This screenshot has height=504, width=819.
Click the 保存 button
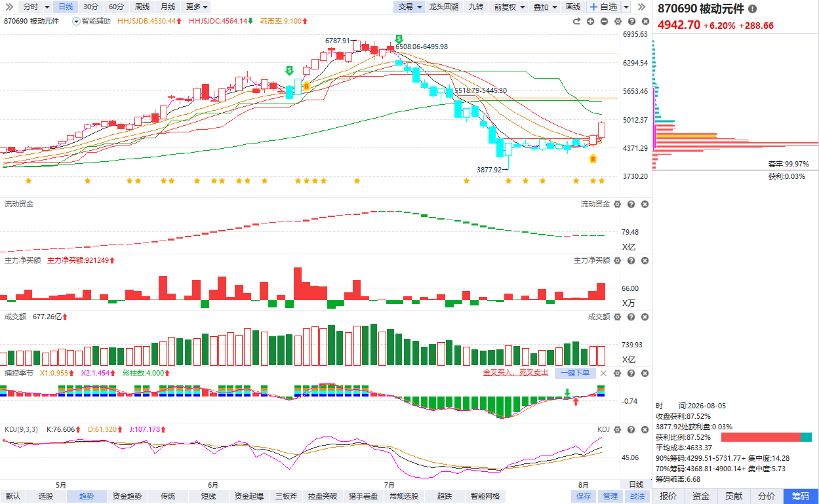click(584, 496)
